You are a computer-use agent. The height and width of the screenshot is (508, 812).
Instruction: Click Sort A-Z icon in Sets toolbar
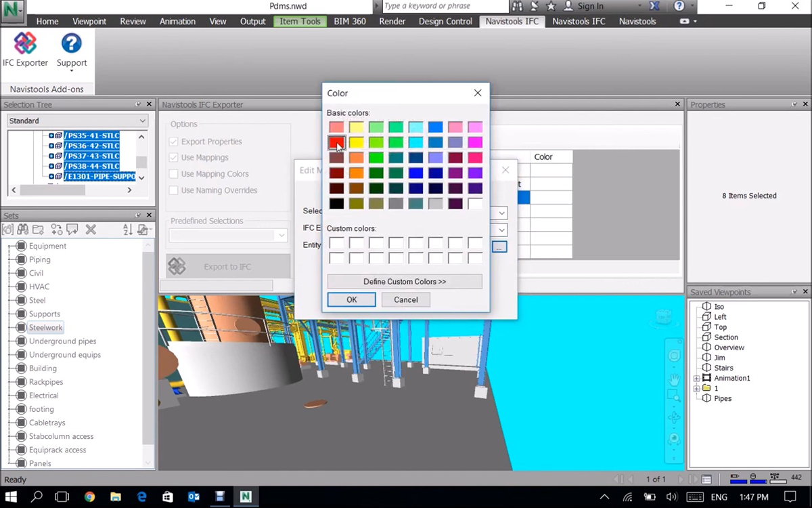[x=128, y=230]
